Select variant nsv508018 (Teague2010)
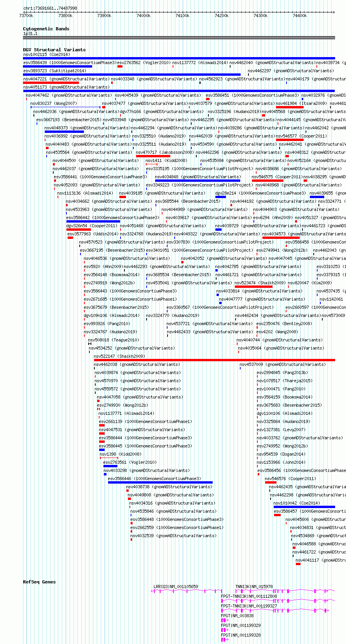Image resolution: width=346 pixels, height=644 pixels. click(x=113, y=340)
